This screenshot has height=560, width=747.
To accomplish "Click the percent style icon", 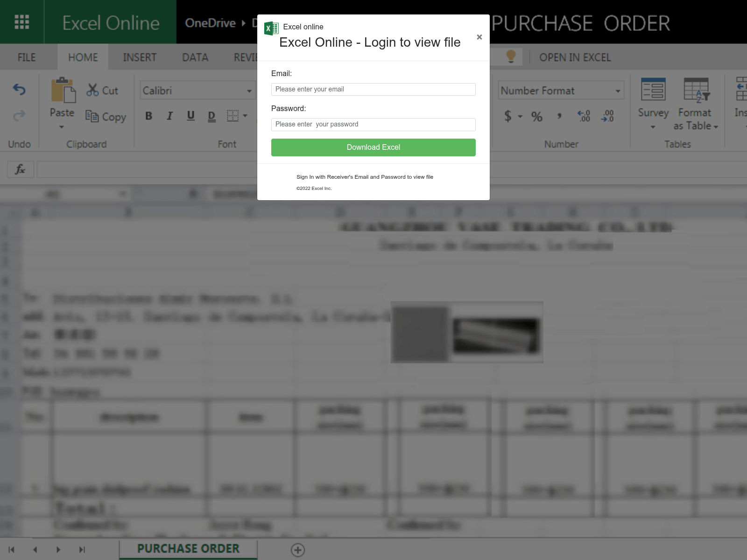I will [537, 116].
